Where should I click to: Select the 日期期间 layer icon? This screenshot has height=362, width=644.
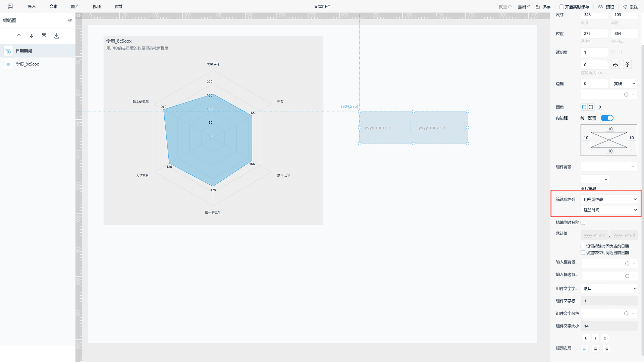tap(8, 51)
